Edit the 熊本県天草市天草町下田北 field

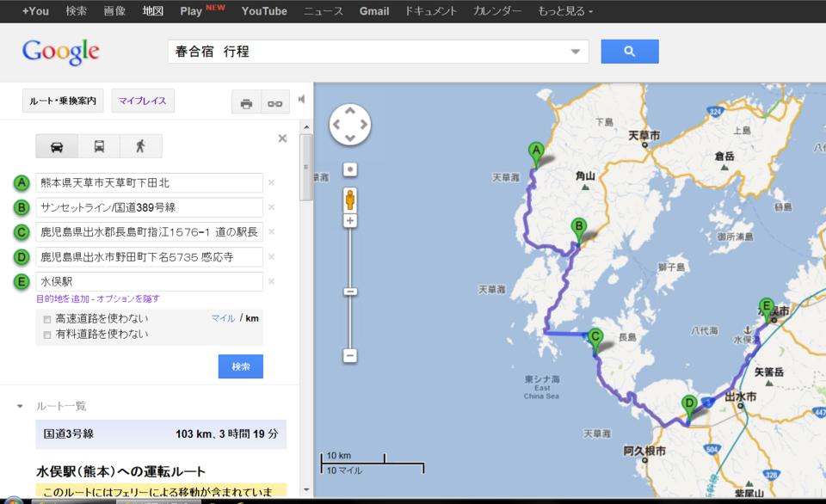coord(149,182)
